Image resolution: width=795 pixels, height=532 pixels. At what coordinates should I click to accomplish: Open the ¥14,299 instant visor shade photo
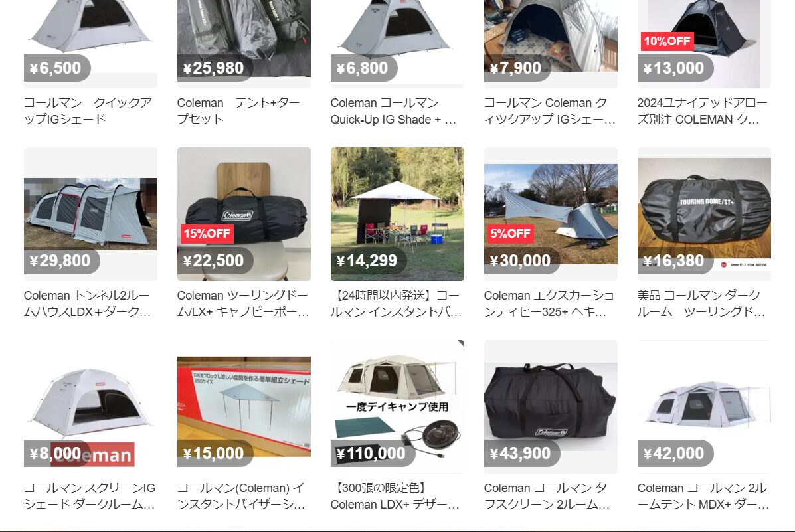(397, 214)
